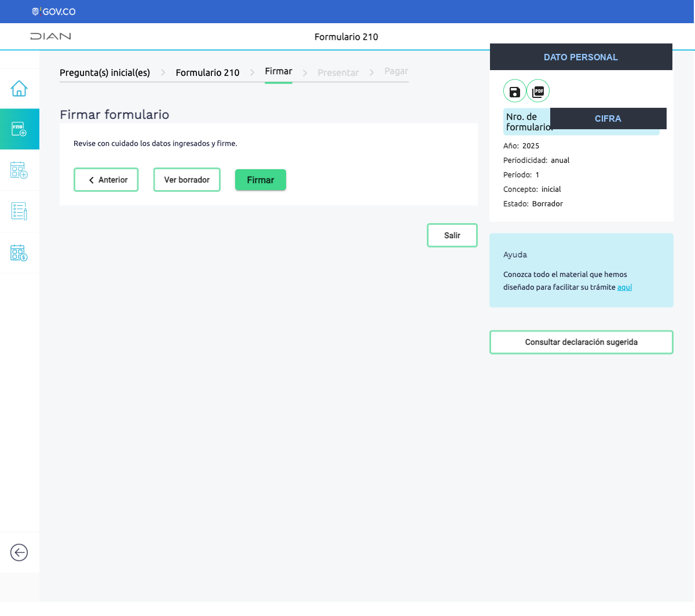Select the F210 form icon in sidebar
The image size is (695, 616).
pyautogui.click(x=19, y=129)
